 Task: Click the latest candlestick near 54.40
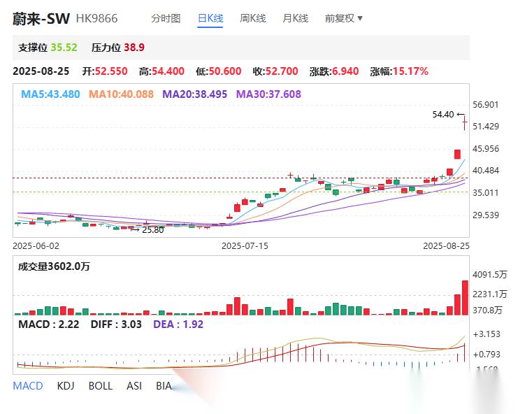(464, 122)
